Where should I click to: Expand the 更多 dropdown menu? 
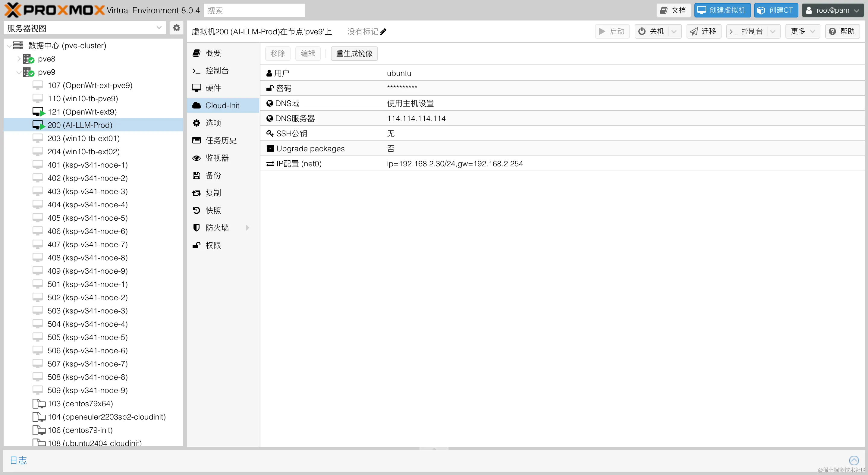[x=803, y=31]
